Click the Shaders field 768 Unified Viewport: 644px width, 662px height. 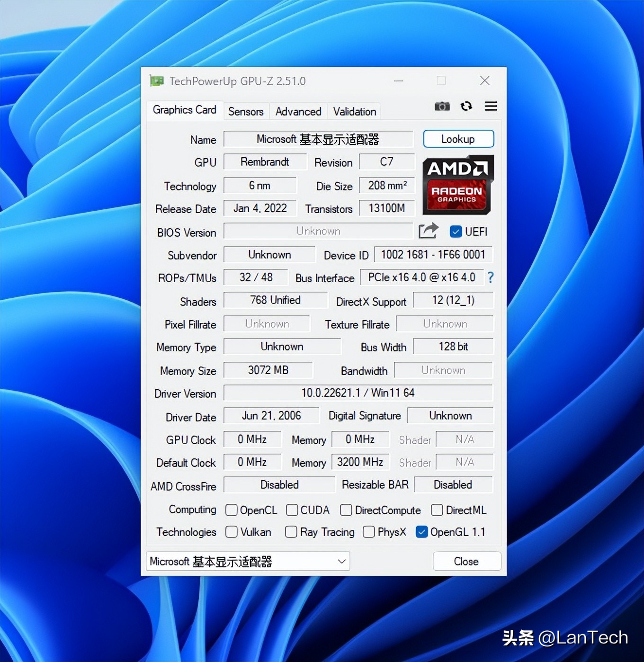click(276, 300)
